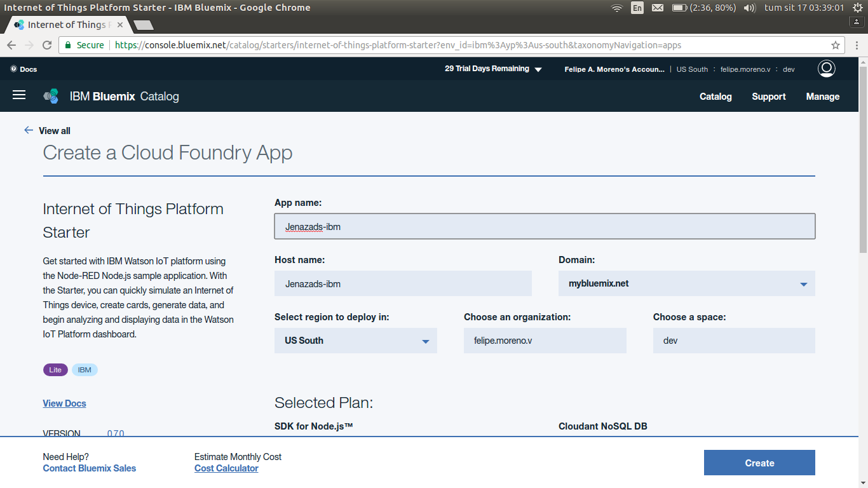Click the browser forward arrow
This screenshot has width=868, height=488.
point(29,45)
